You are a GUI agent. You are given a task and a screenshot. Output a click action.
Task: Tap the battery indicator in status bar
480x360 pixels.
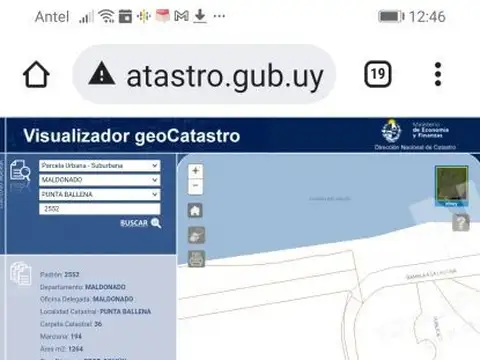pyautogui.click(x=391, y=16)
